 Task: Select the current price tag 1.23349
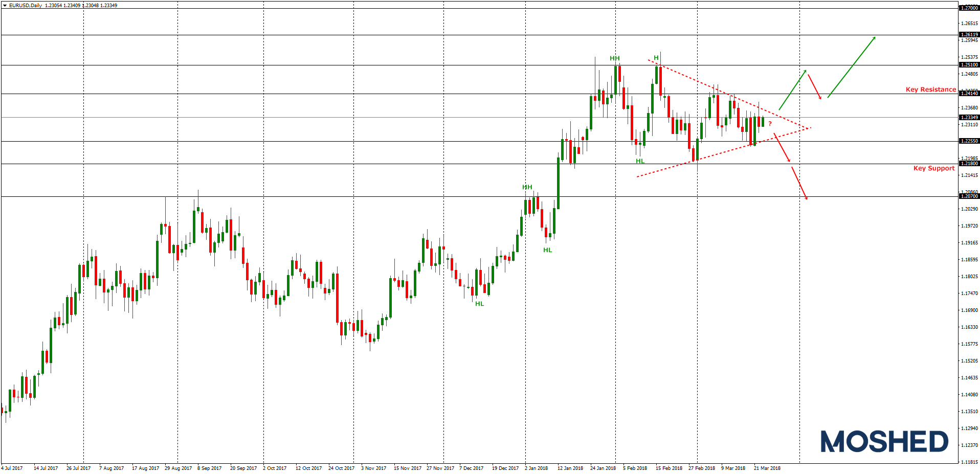pos(970,117)
